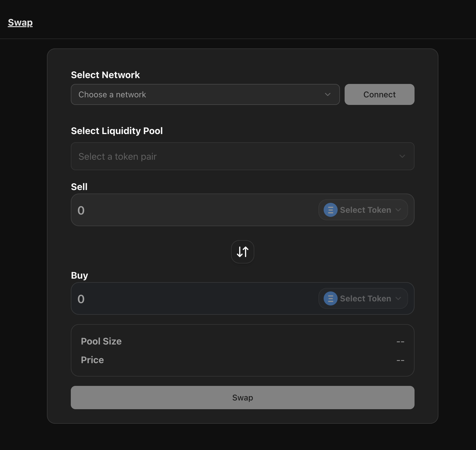Screen dimensions: 476x450
Task: Open the Buy Select Token dropdown
Action: [x=365, y=298]
